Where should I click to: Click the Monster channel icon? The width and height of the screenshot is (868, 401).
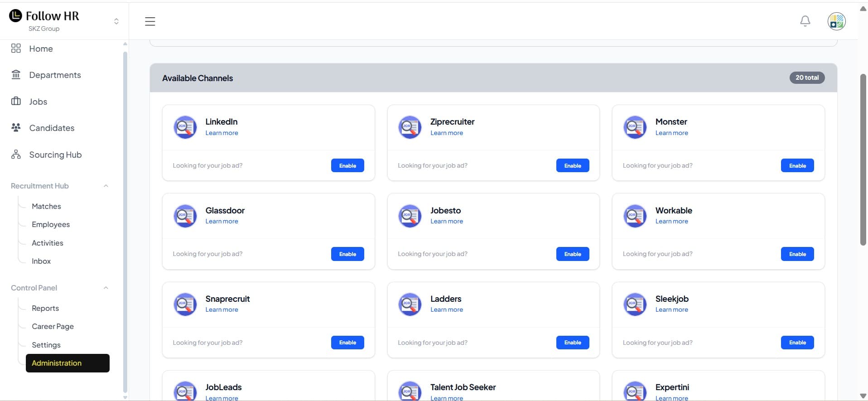point(635,127)
